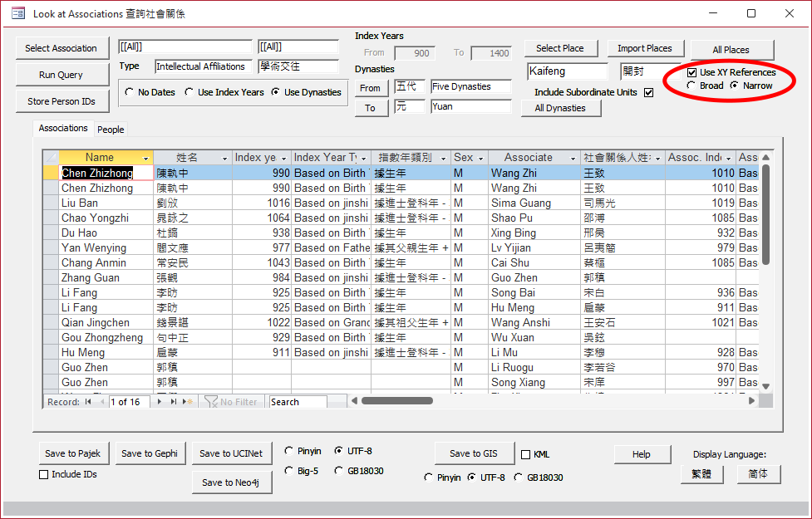Screen dimensions: 812x519
Task: Open the Associate column dropdown arrow
Action: [573, 158]
